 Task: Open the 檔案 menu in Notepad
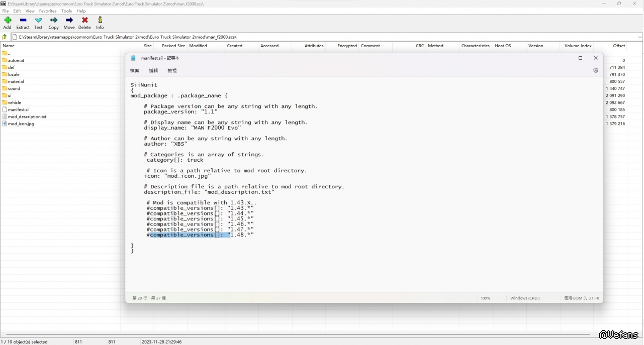tap(135, 71)
